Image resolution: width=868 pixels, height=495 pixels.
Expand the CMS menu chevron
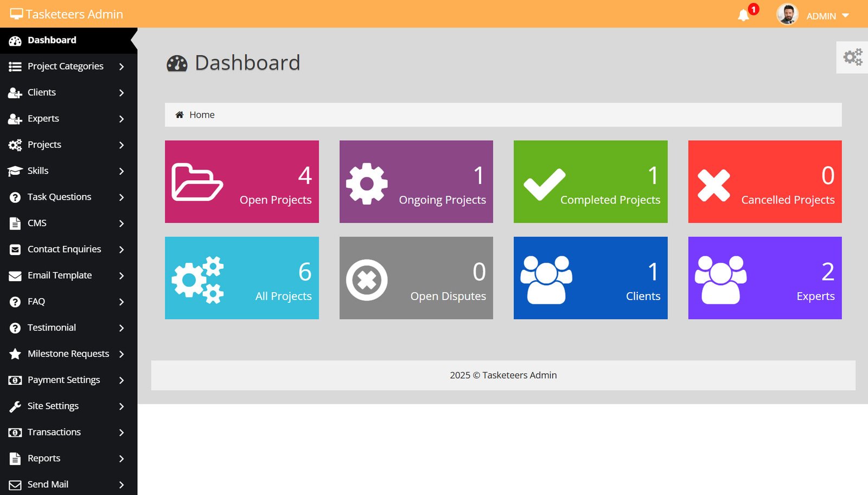point(122,224)
